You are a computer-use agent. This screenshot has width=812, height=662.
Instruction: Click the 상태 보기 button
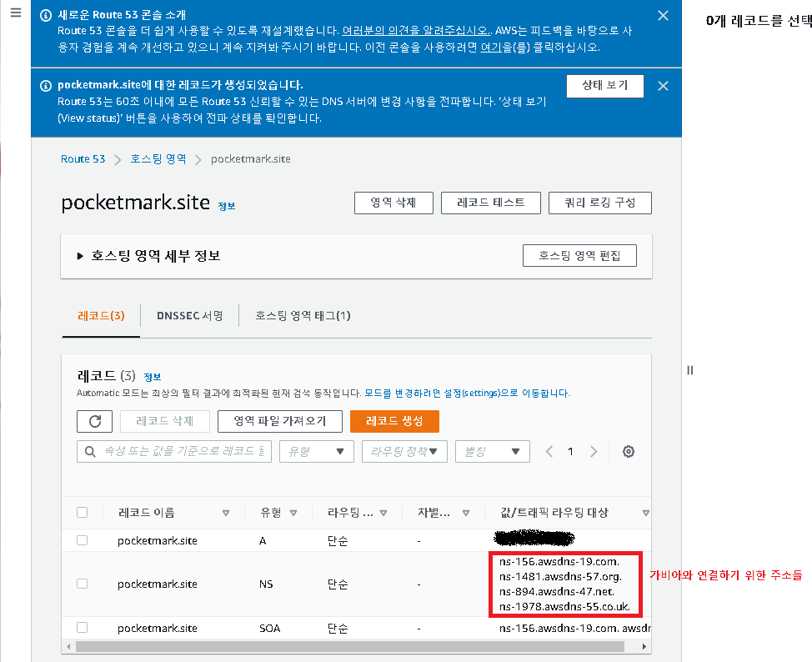point(605,86)
